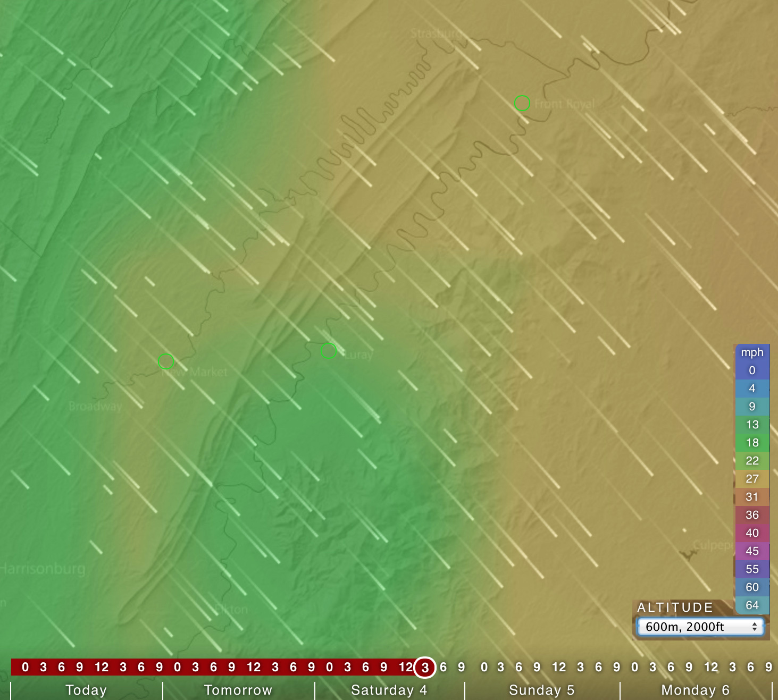
Task: Choose the Monday 6 day label
Action: [x=695, y=690]
